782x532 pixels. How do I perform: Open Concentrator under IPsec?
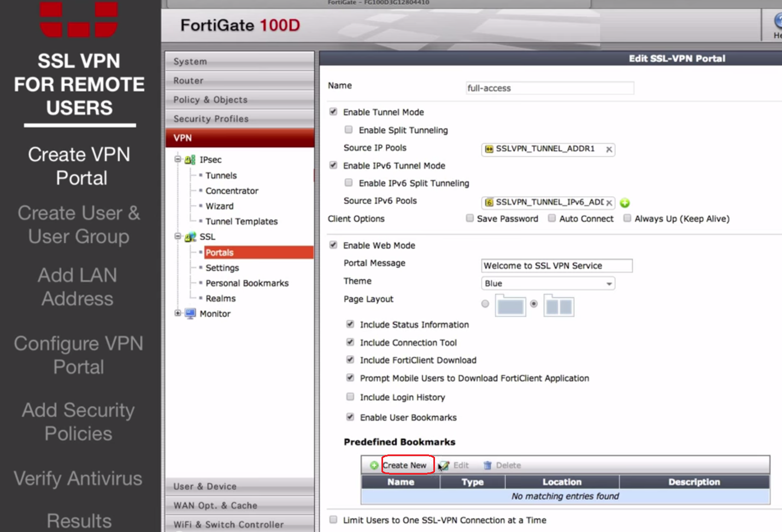[x=232, y=191]
